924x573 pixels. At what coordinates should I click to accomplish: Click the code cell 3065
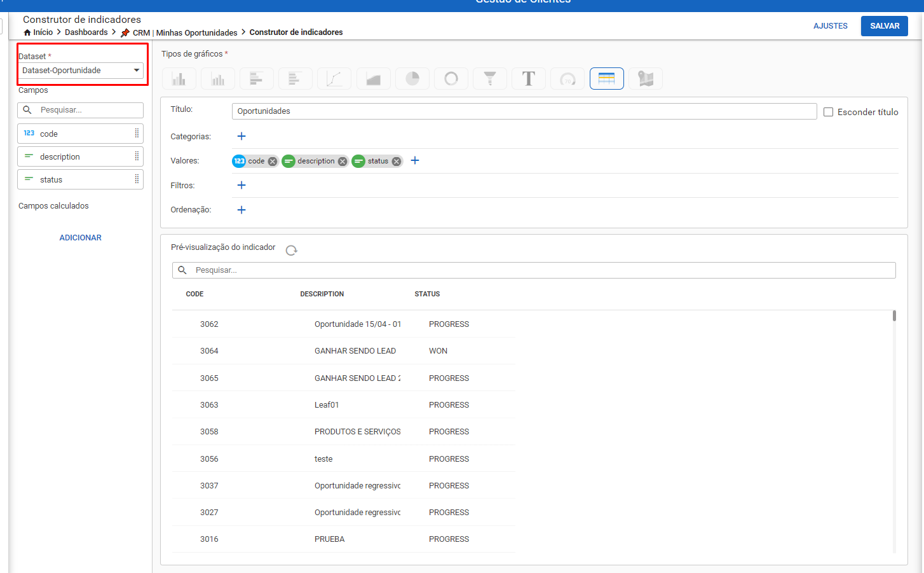point(209,378)
